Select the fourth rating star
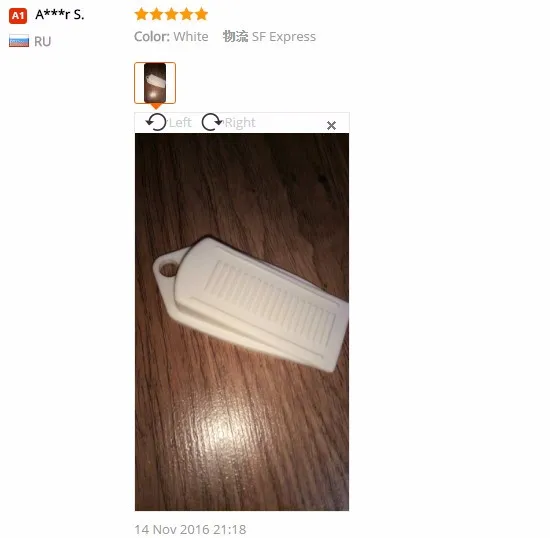The image size is (550, 538). click(186, 14)
